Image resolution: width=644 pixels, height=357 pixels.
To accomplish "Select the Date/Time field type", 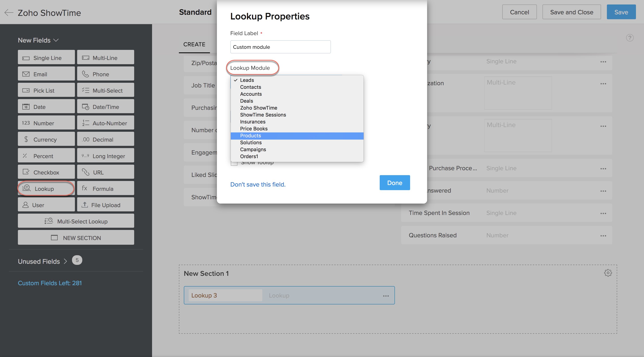I will (x=106, y=107).
